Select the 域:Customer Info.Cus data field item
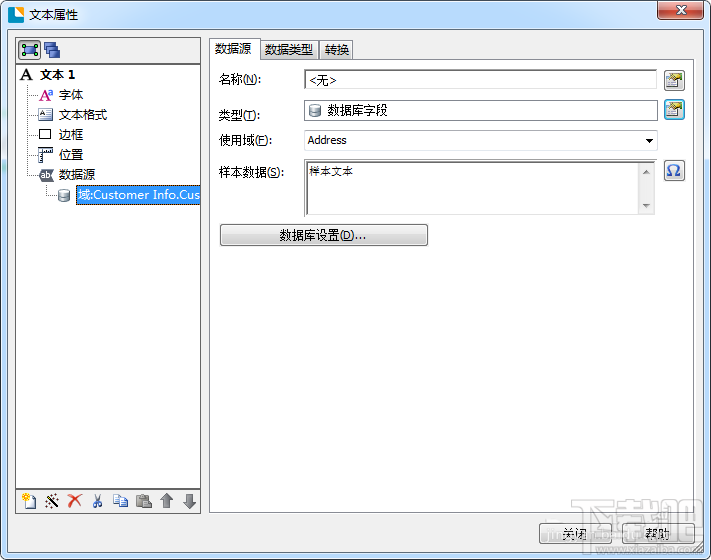Viewport: 711px width, 560px height. tap(138, 195)
